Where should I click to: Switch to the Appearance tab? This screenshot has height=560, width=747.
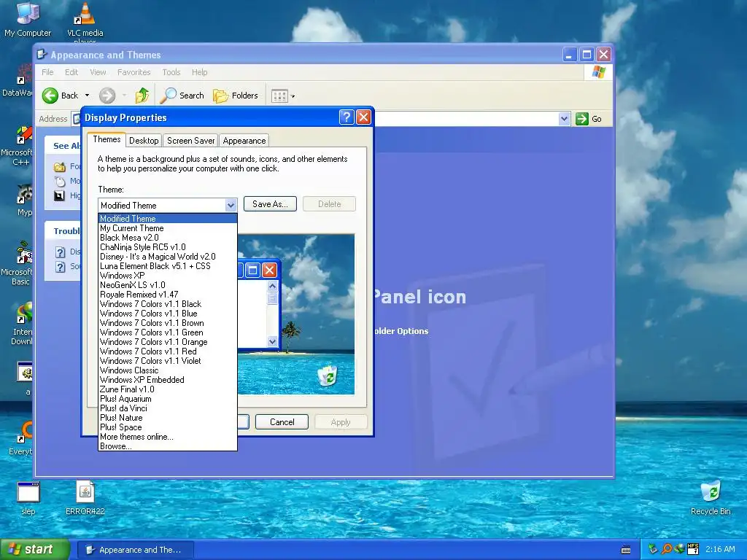pyautogui.click(x=244, y=141)
